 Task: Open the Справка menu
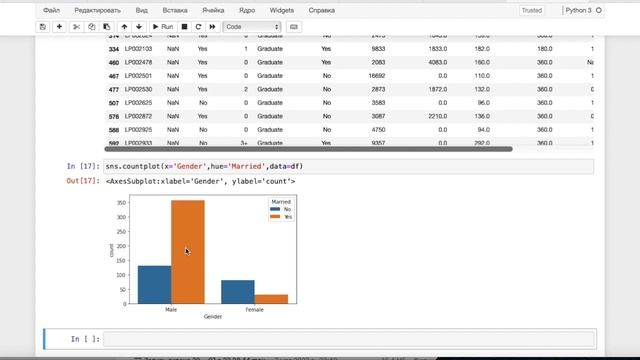(x=322, y=10)
